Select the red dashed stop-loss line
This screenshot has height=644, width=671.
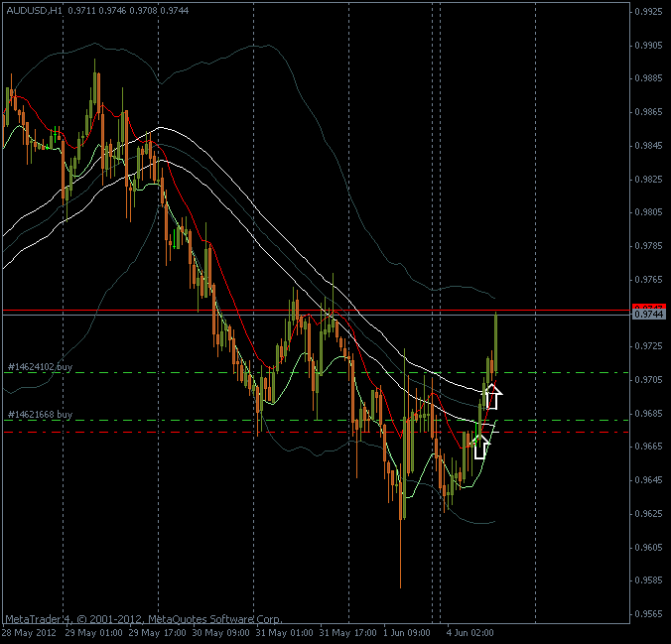pyautogui.click(x=316, y=433)
